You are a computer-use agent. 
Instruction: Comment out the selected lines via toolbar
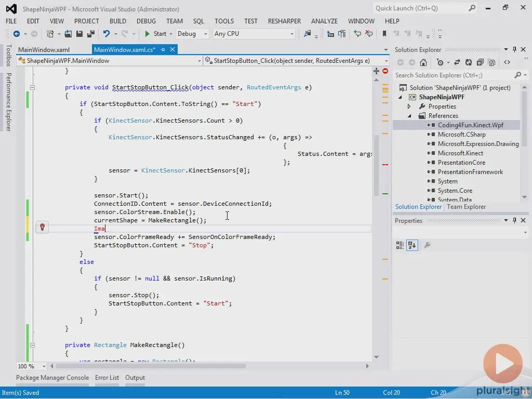357,34
